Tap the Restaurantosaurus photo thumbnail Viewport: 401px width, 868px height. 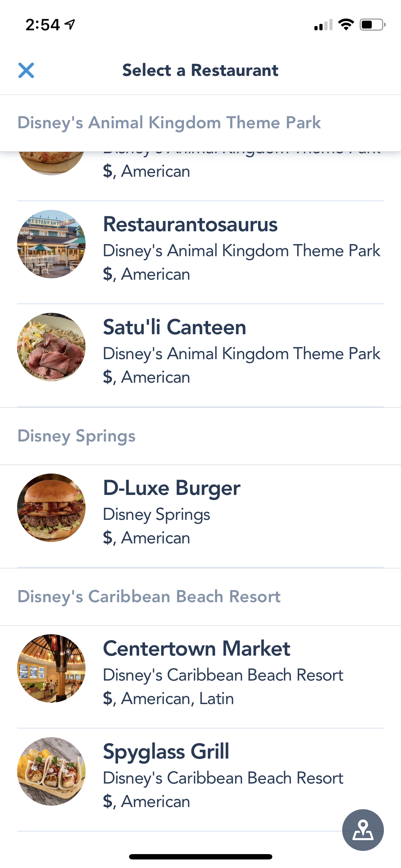pos(51,244)
